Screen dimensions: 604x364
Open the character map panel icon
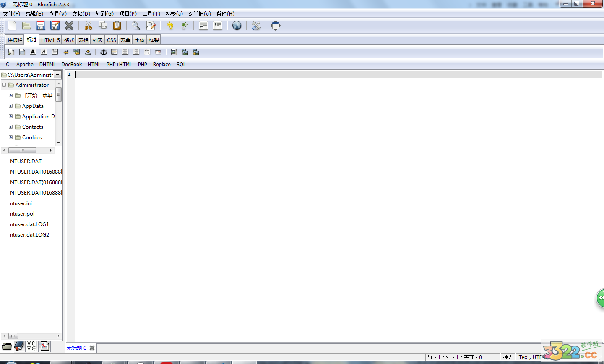click(x=31, y=346)
